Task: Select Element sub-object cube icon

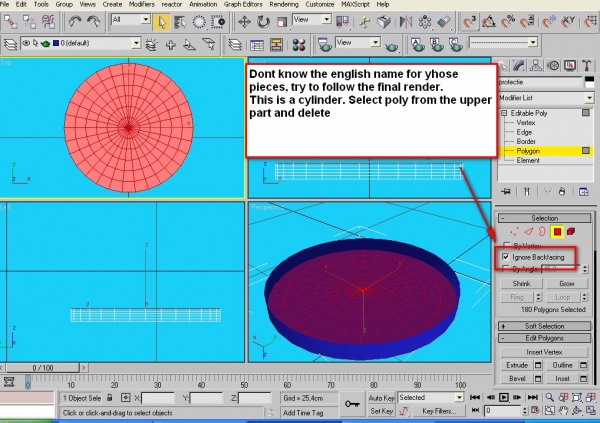Action: [x=571, y=232]
